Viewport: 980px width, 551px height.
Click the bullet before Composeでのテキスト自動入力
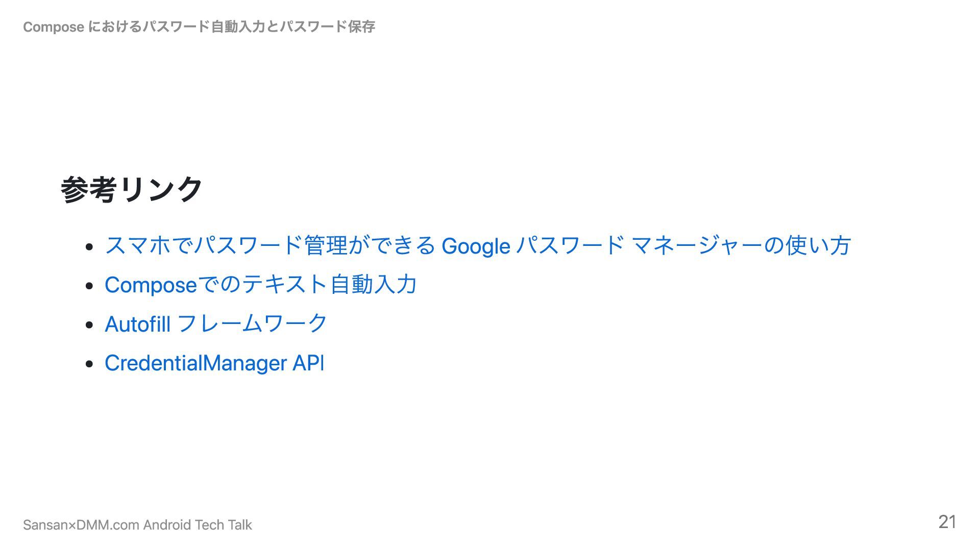click(x=90, y=286)
